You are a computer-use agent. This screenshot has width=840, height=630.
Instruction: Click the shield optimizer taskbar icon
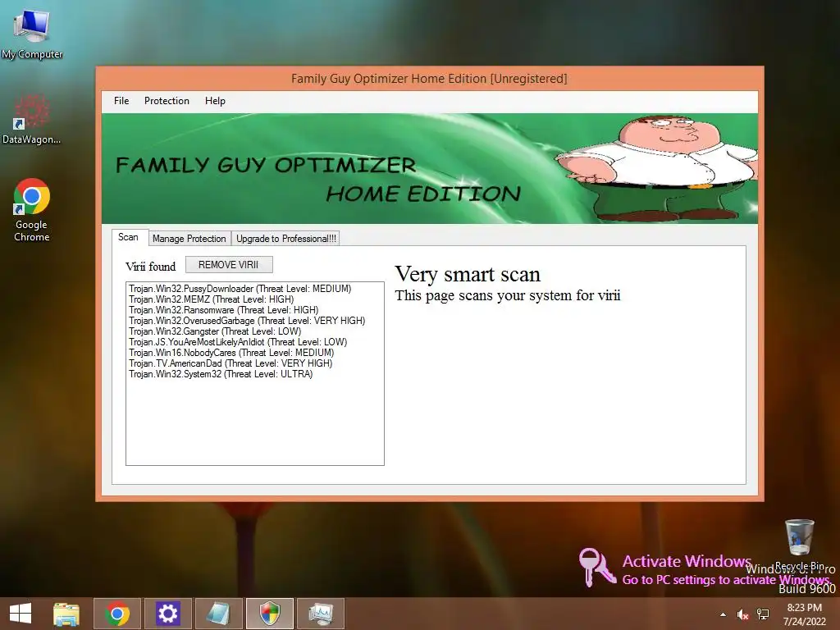click(269, 614)
